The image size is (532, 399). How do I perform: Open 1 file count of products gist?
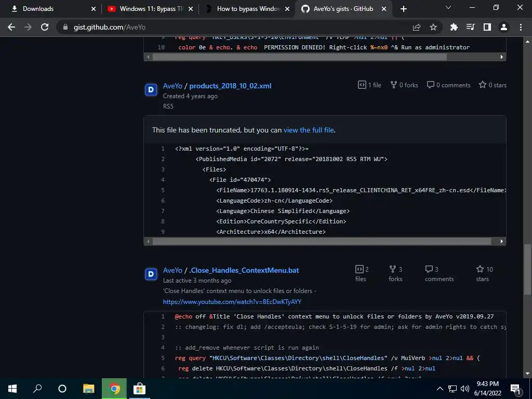(x=369, y=85)
